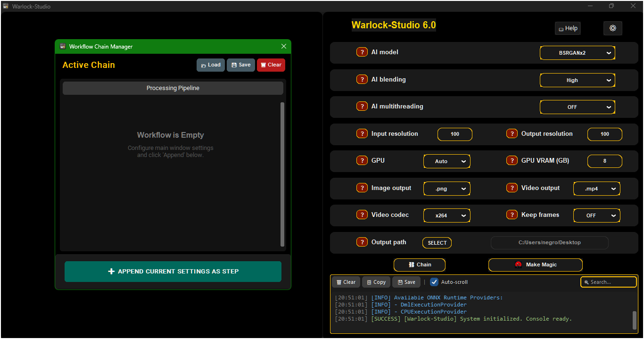Open the AI blending High dropdown
Image resolution: width=644 pixels, height=339 pixels.
[x=578, y=80]
